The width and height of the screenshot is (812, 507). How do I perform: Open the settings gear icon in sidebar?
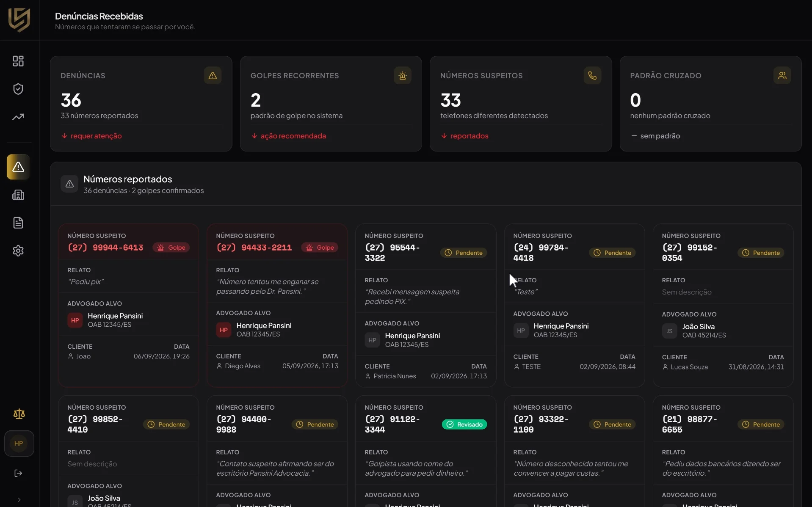[x=18, y=251]
